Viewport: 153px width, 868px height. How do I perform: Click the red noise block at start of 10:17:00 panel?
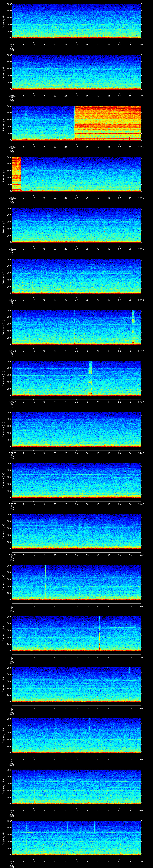pos(16,174)
